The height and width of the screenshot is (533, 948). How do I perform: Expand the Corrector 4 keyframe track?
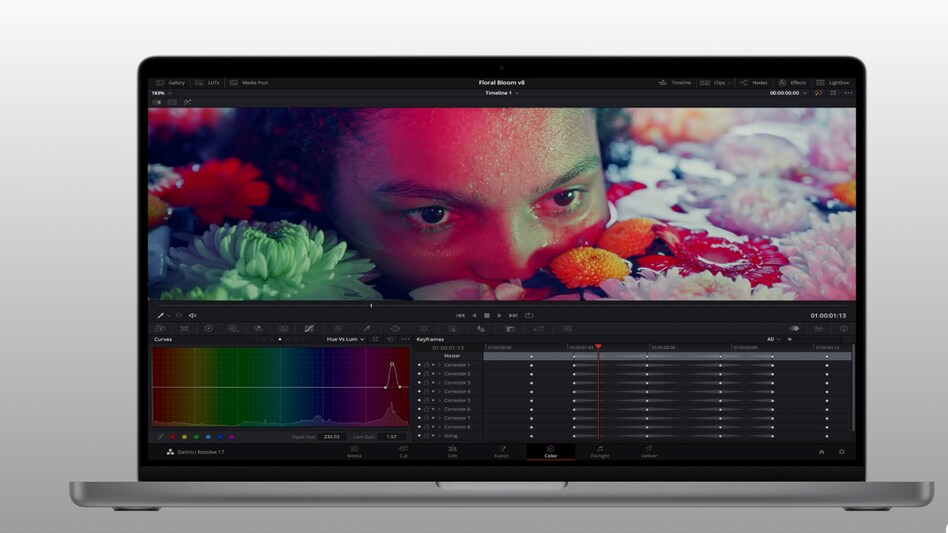[440, 392]
